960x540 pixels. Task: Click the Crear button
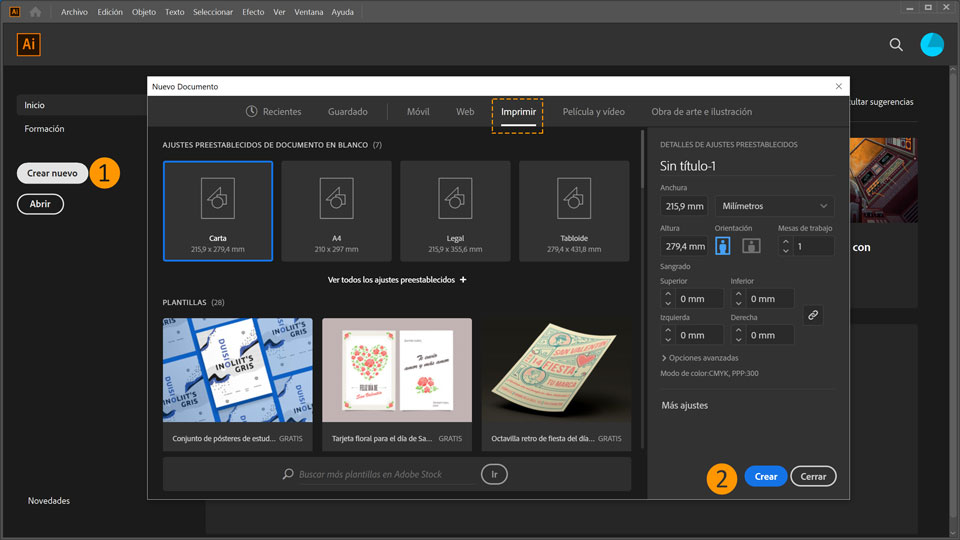[x=766, y=476]
